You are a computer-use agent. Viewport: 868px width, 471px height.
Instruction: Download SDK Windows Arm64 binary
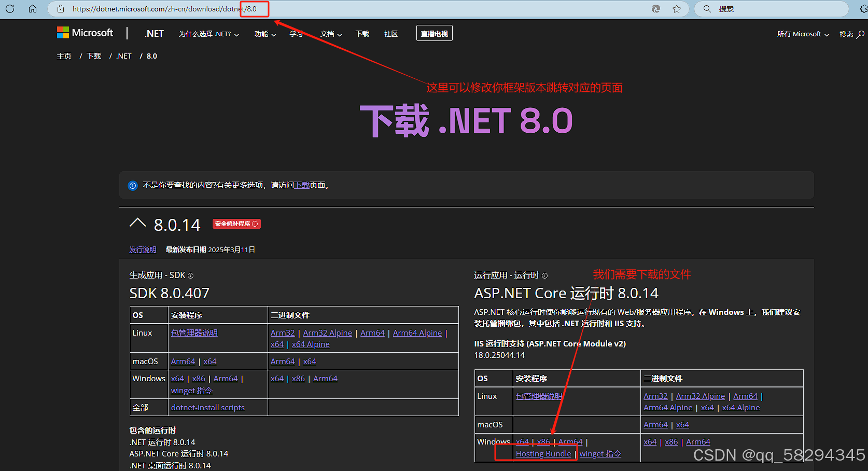click(x=325, y=379)
